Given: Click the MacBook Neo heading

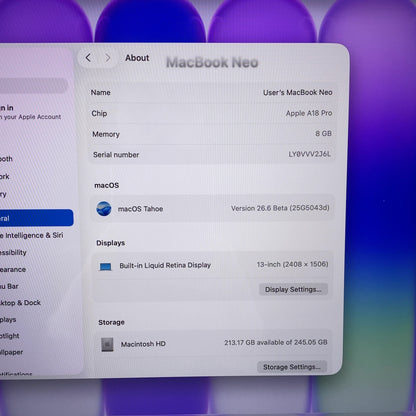Looking at the screenshot, I should (x=212, y=62).
